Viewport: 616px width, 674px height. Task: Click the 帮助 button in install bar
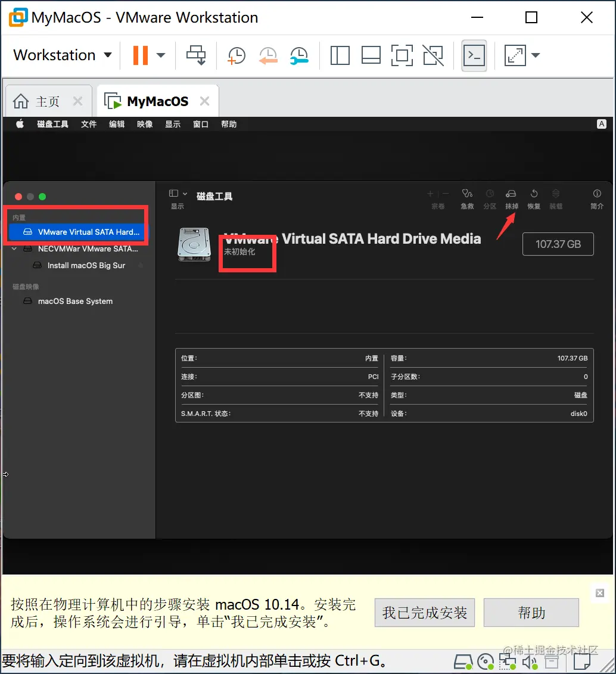[531, 613]
